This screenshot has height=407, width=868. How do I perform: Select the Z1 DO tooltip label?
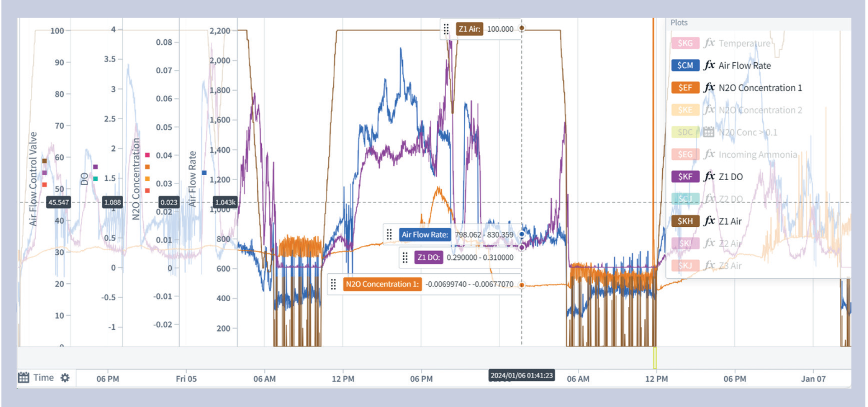pyautogui.click(x=428, y=257)
